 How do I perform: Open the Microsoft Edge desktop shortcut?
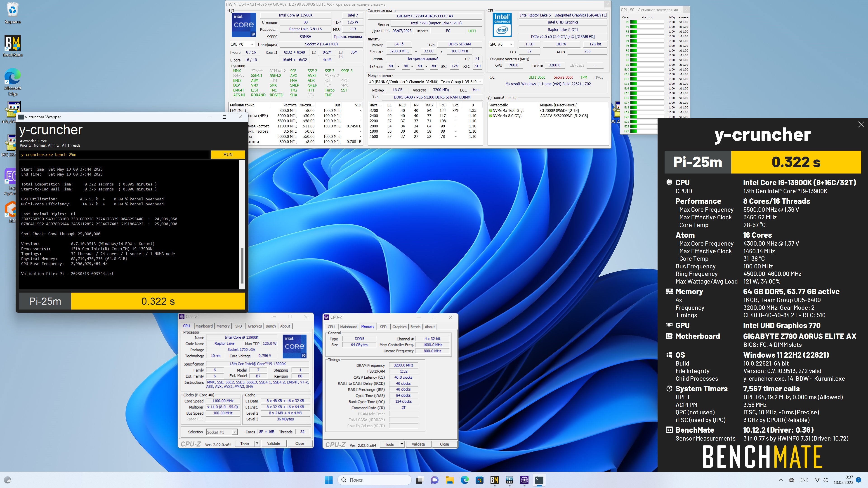coord(12,82)
